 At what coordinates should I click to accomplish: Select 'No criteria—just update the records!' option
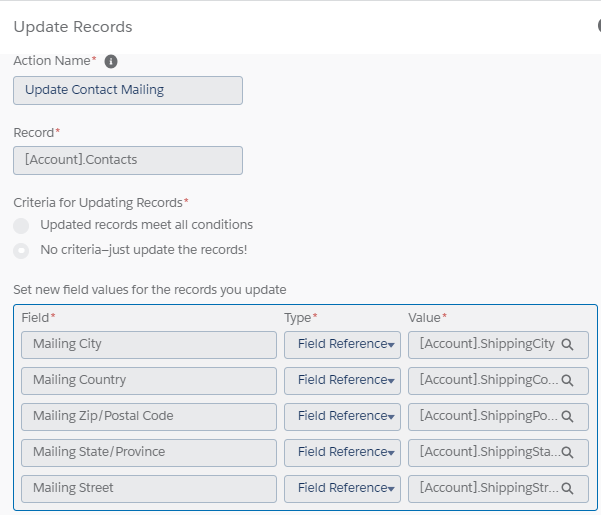(21, 250)
